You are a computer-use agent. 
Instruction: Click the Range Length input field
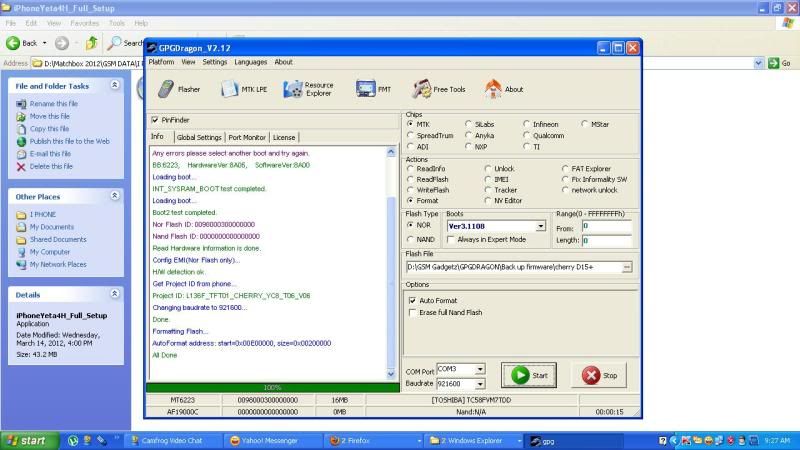point(607,240)
